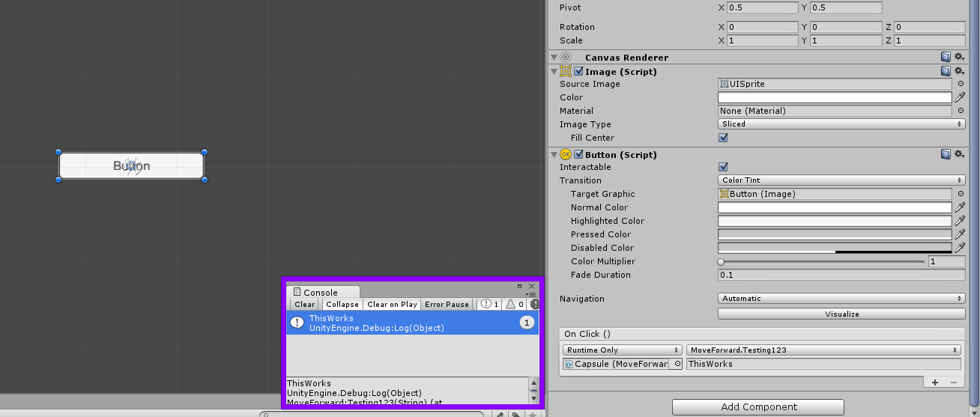Click the Add Component button
This screenshot has width=980, height=417.
(757, 407)
